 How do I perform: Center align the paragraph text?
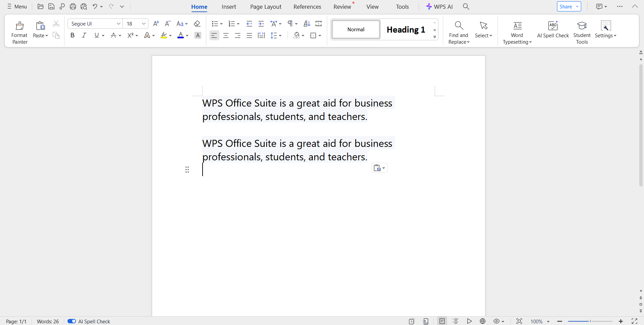pyautogui.click(x=226, y=35)
